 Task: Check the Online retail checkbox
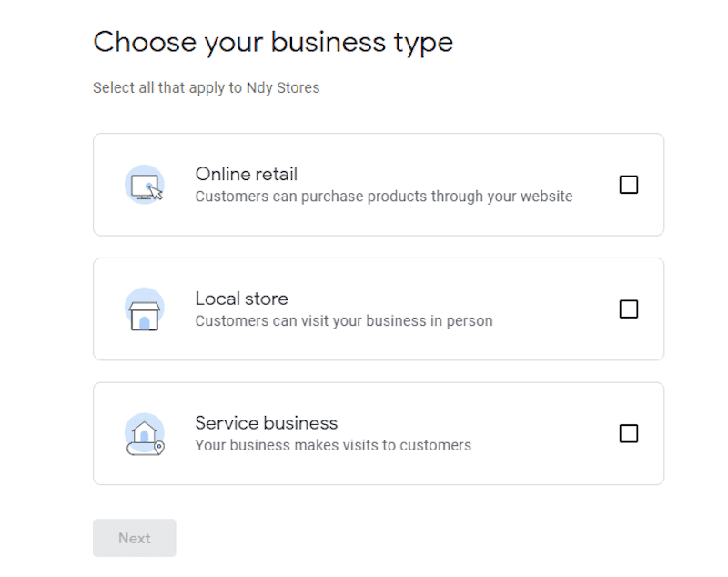click(628, 185)
